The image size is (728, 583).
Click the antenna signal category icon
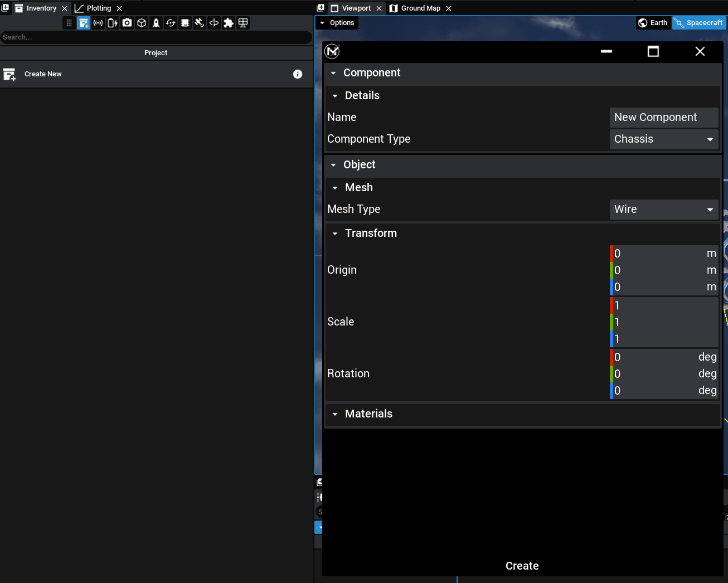(x=98, y=23)
